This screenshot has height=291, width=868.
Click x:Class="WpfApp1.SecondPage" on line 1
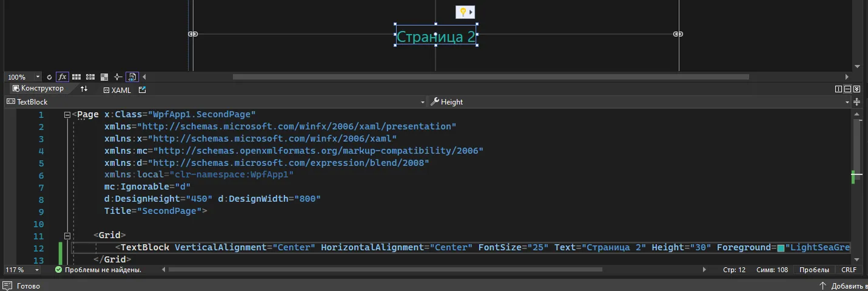[x=180, y=115]
